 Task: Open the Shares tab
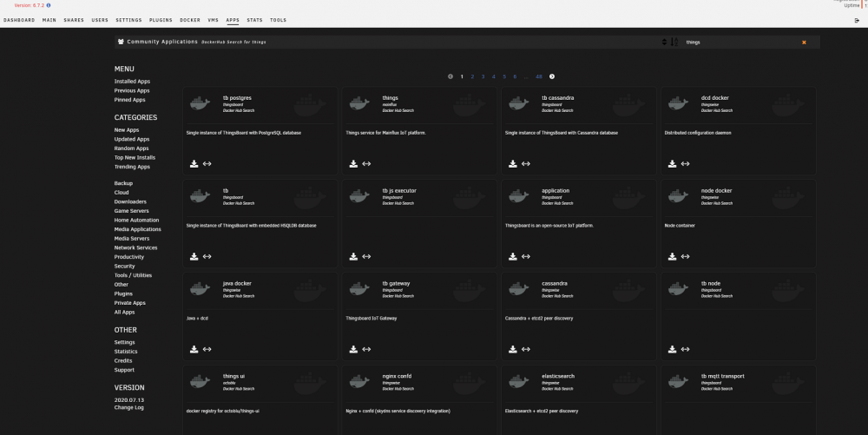(x=74, y=20)
